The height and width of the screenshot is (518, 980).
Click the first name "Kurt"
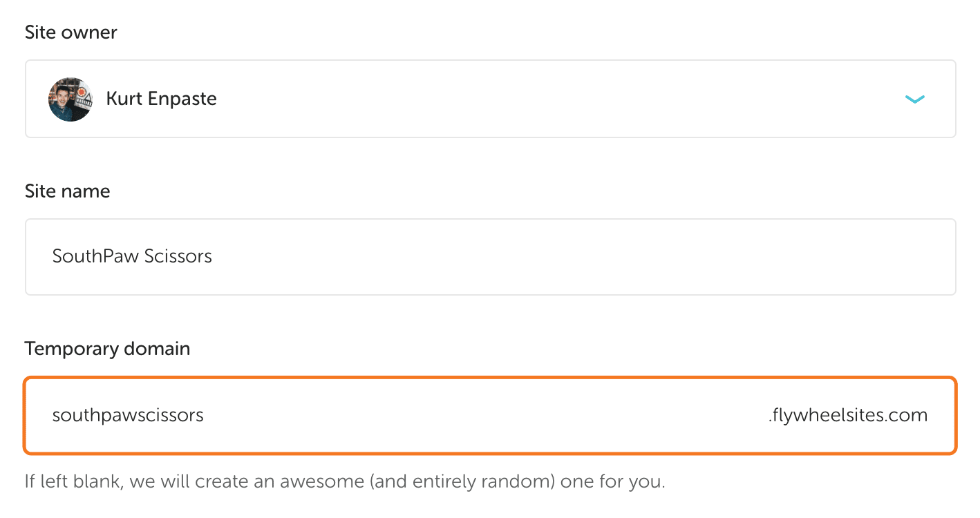click(x=122, y=99)
